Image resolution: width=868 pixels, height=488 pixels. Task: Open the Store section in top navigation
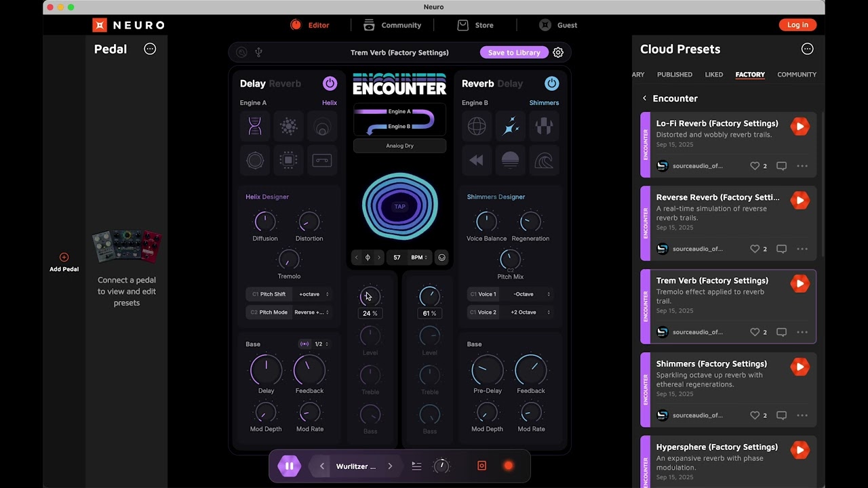475,25
